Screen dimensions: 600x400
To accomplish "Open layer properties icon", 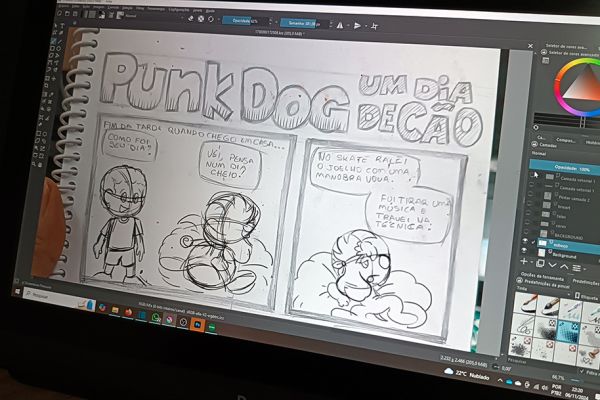I will (x=576, y=268).
